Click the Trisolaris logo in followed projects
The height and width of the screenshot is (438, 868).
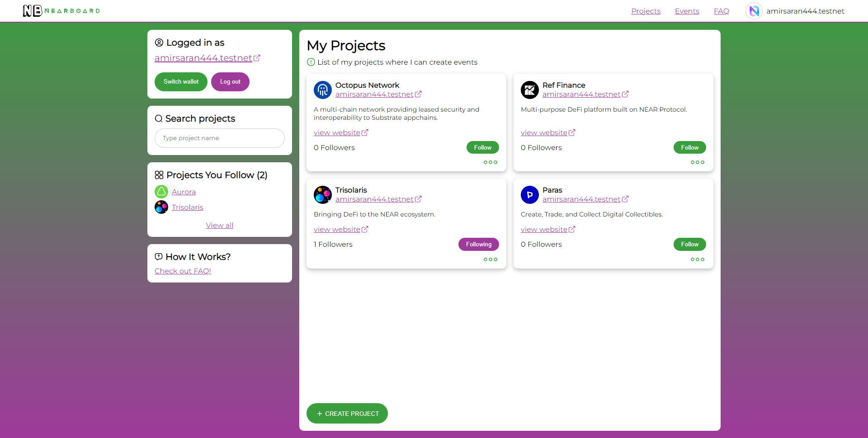161,207
